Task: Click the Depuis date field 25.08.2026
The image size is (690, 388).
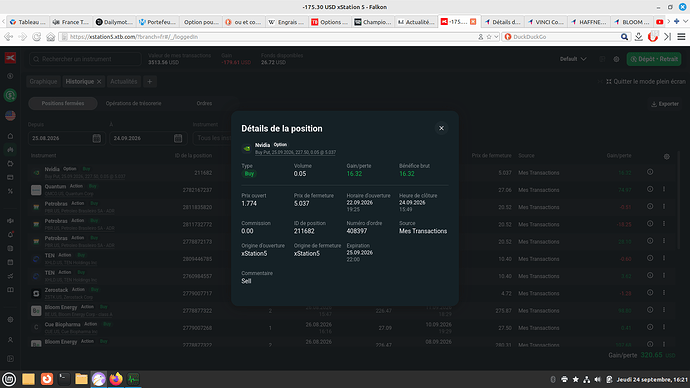Action: click(x=66, y=138)
